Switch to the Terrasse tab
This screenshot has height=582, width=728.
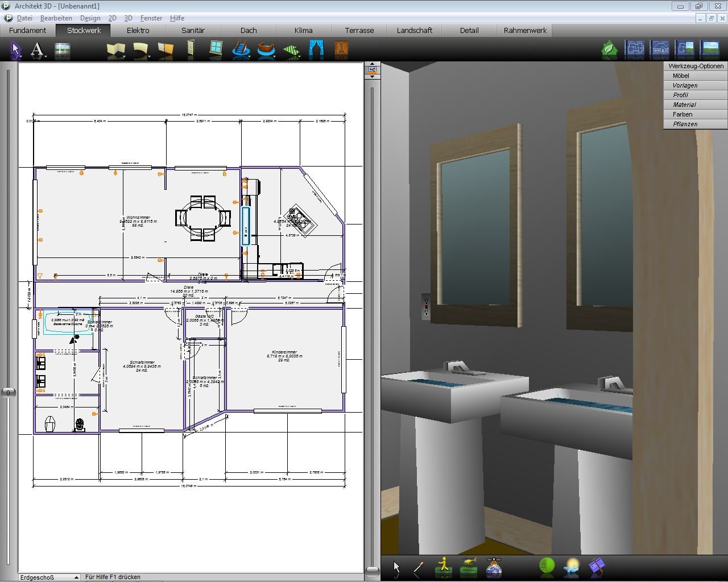[x=359, y=30]
